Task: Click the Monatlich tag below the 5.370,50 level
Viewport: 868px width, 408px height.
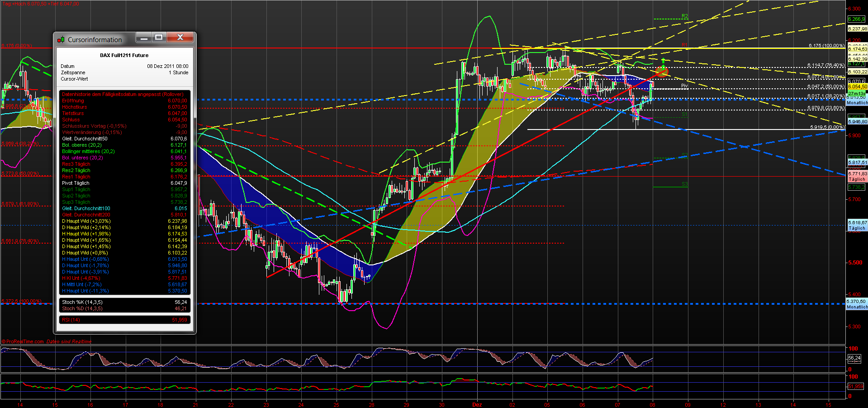Action: [x=856, y=307]
